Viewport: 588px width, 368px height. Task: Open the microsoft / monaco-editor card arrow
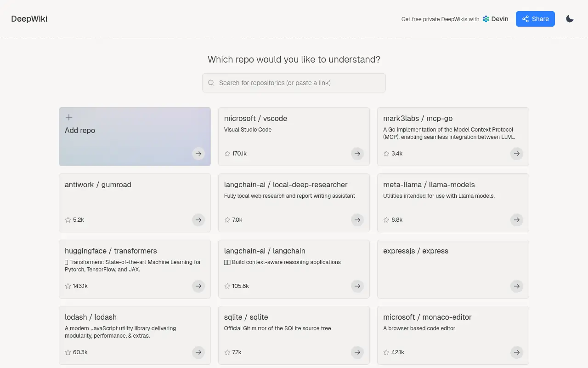point(516,352)
